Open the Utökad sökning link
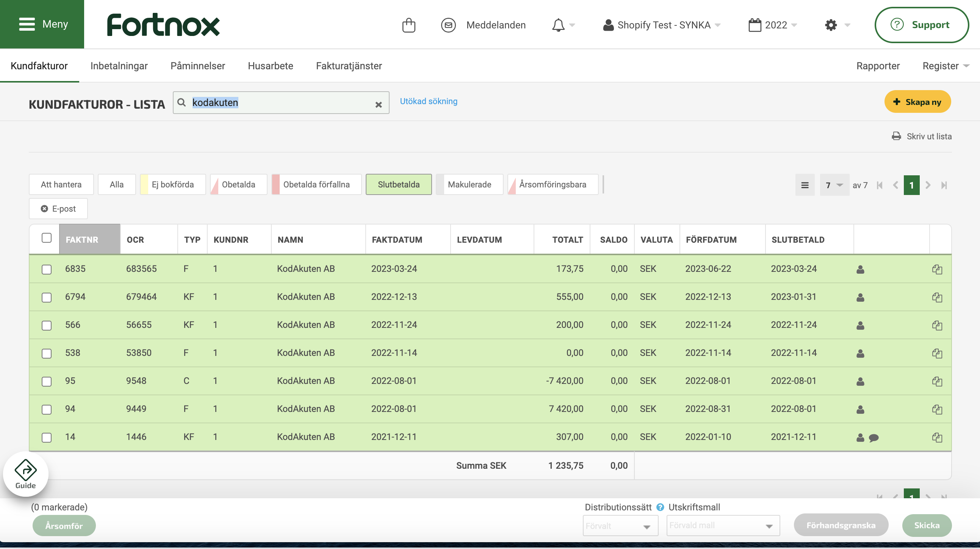980x549 pixels. click(428, 101)
